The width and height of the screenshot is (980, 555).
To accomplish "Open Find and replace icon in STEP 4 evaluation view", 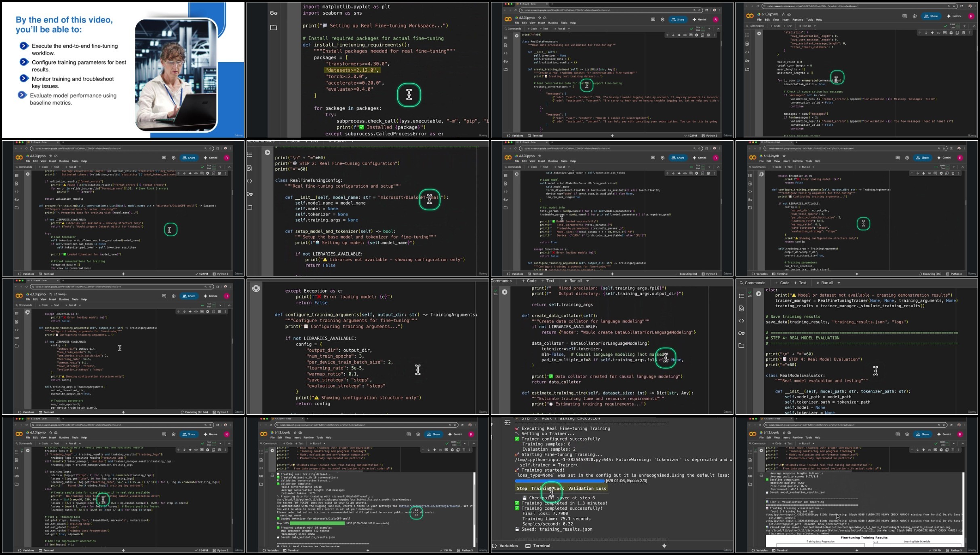I will tap(741, 308).
